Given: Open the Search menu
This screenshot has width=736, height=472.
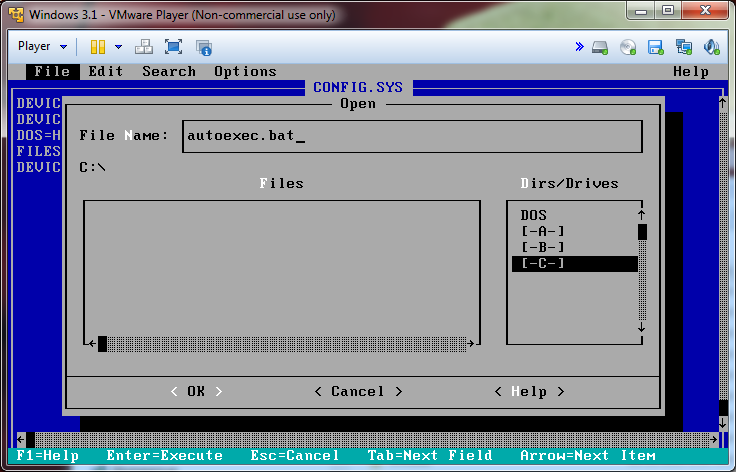Looking at the screenshot, I should pyautogui.click(x=168, y=71).
